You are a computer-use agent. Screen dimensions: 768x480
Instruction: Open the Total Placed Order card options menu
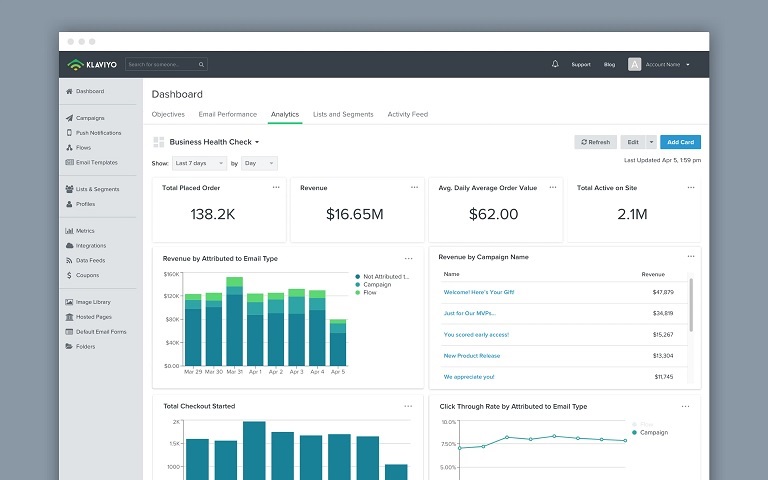tap(276, 187)
